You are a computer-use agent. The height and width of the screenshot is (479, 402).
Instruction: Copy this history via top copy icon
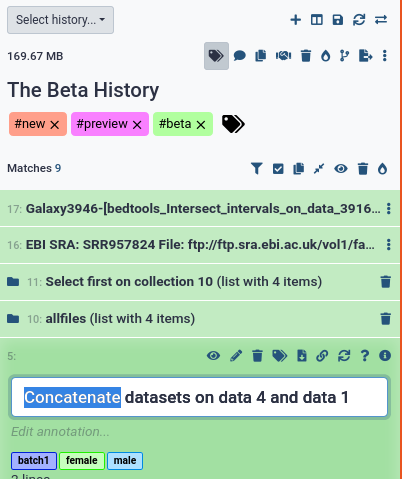click(261, 56)
